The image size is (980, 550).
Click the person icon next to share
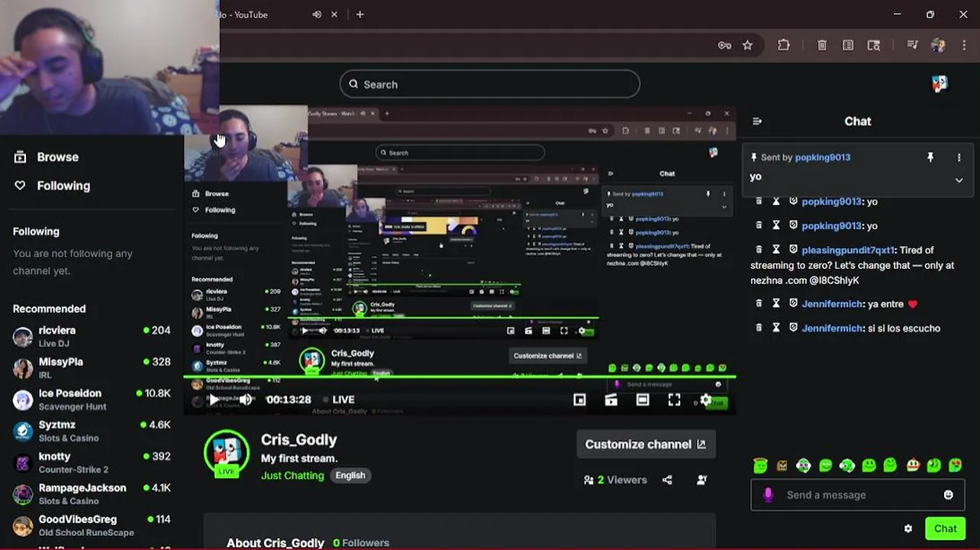tap(701, 480)
